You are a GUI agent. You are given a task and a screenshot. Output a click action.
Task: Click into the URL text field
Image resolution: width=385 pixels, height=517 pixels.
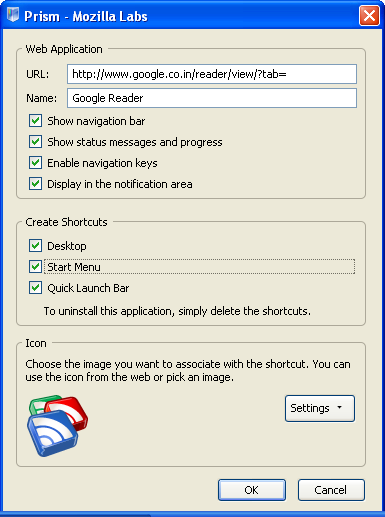point(212,74)
